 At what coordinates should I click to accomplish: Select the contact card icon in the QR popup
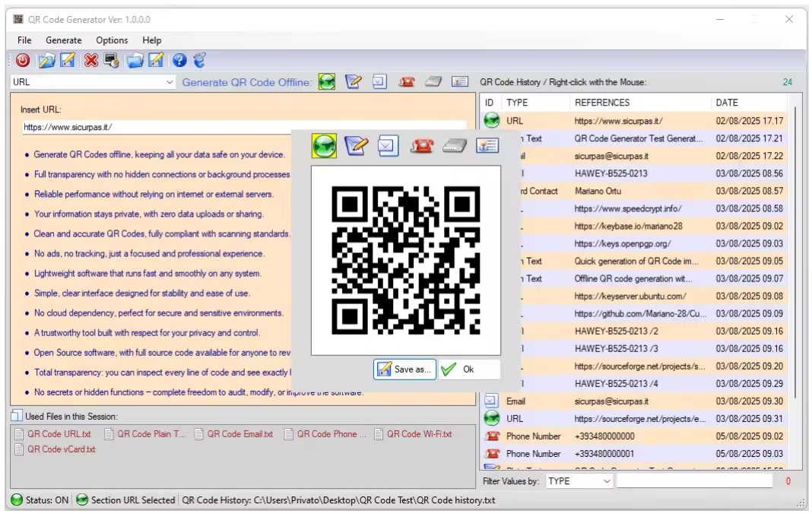[487, 145]
